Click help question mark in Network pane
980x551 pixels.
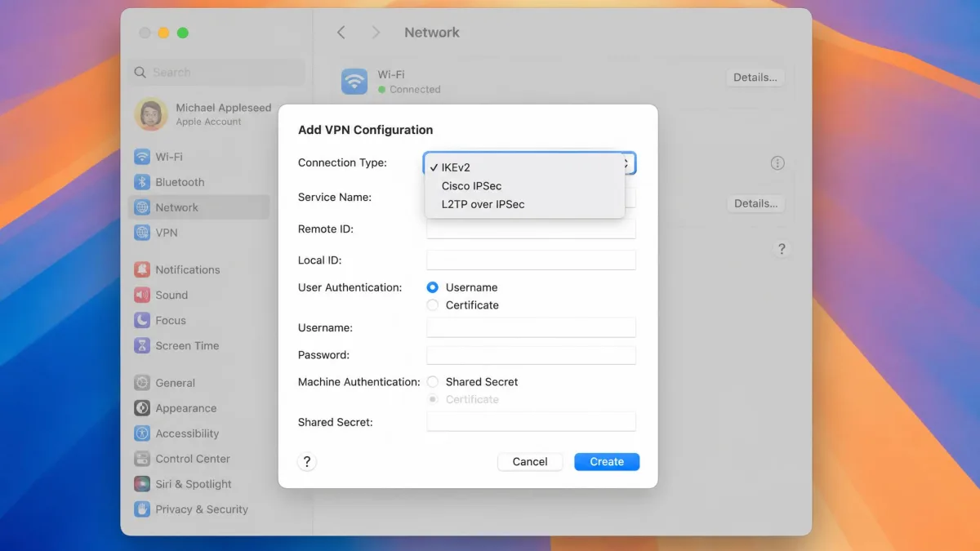(782, 249)
